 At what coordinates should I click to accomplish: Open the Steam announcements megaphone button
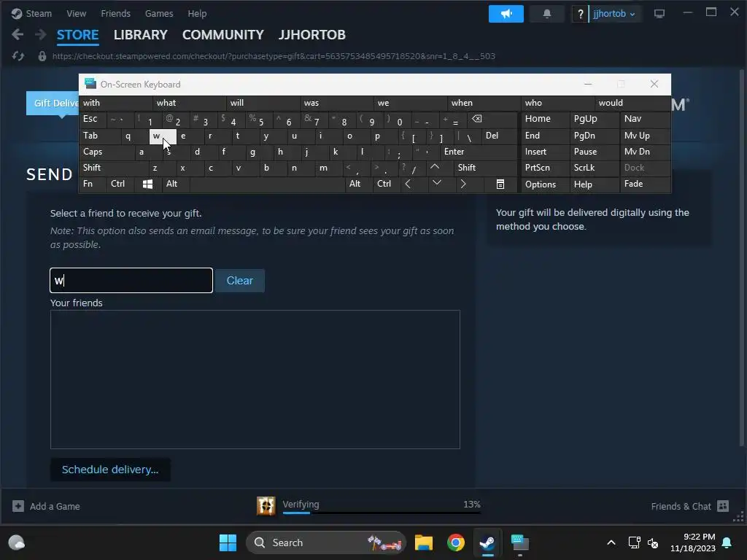point(506,14)
